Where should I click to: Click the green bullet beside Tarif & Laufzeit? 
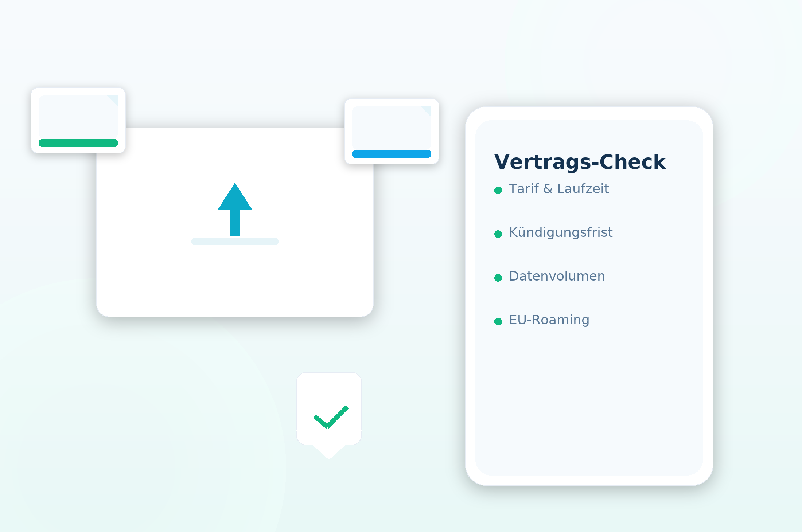pyautogui.click(x=498, y=190)
